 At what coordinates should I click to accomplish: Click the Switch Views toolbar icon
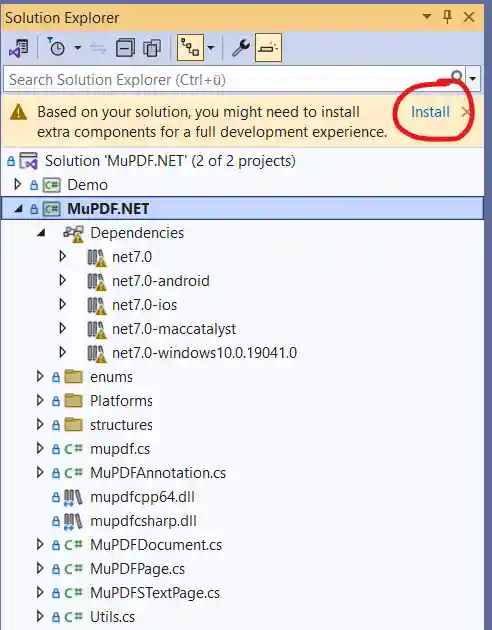[x=18, y=48]
